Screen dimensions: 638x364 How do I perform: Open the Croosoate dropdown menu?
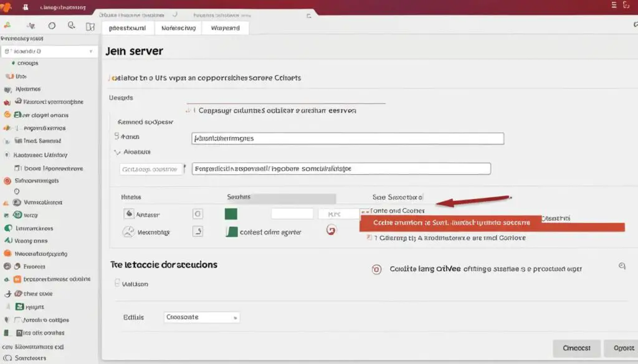pos(201,317)
